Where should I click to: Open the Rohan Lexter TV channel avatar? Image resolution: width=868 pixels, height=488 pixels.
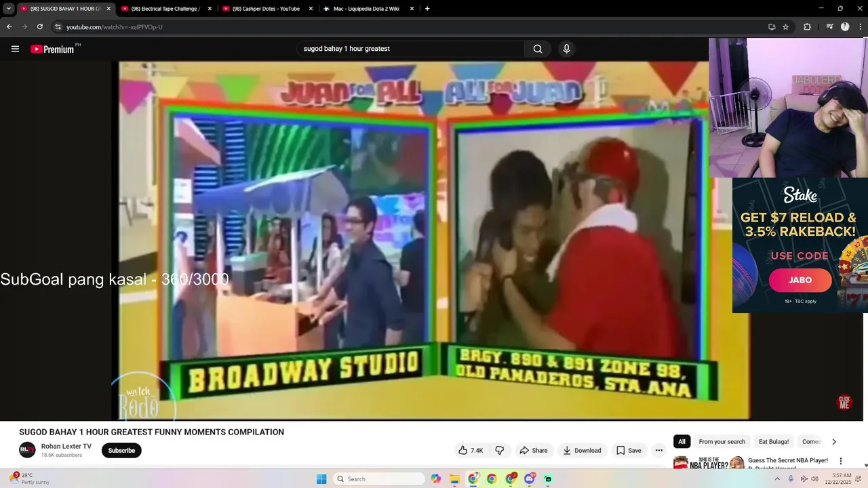(x=27, y=450)
